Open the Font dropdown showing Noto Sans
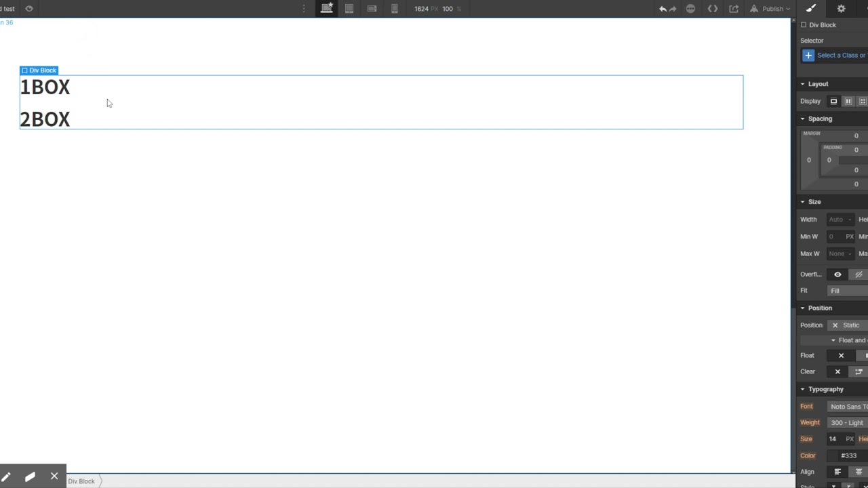 tap(848, 407)
